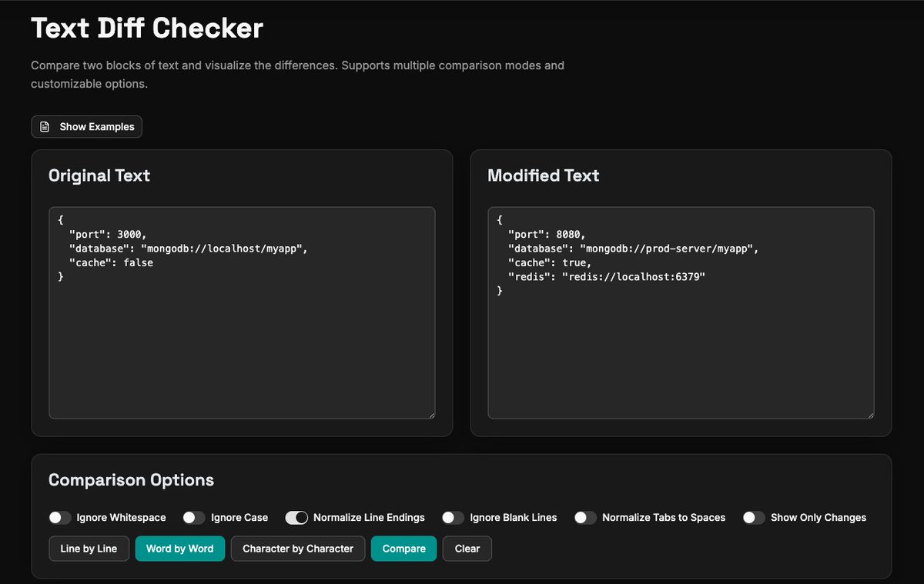Viewport: 924px width, 584px height.
Task: Toggle the Ignore Whitespace switch
Action: (60, 518)
